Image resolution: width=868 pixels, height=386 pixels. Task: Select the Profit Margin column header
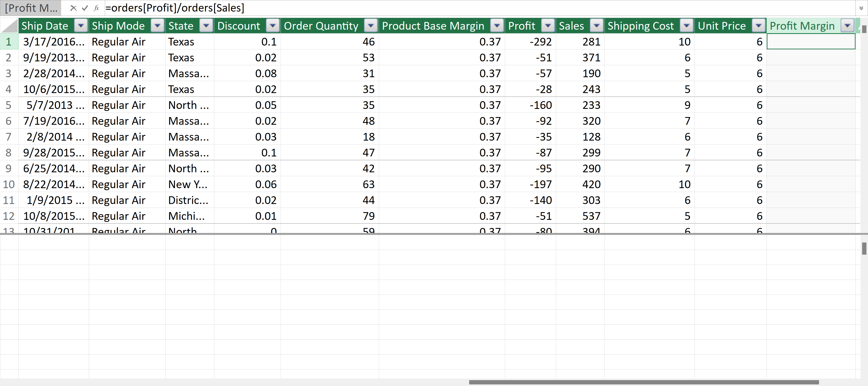click(802, 26)
